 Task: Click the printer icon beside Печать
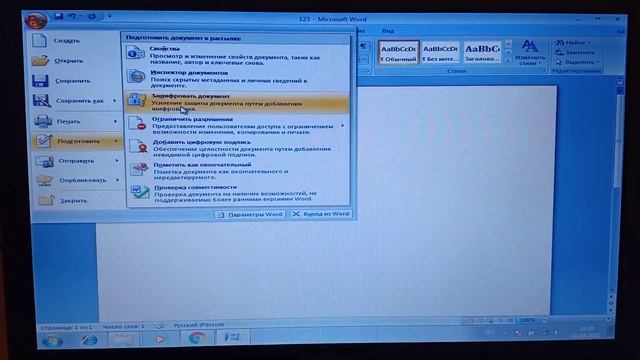[x=42, y=121]
